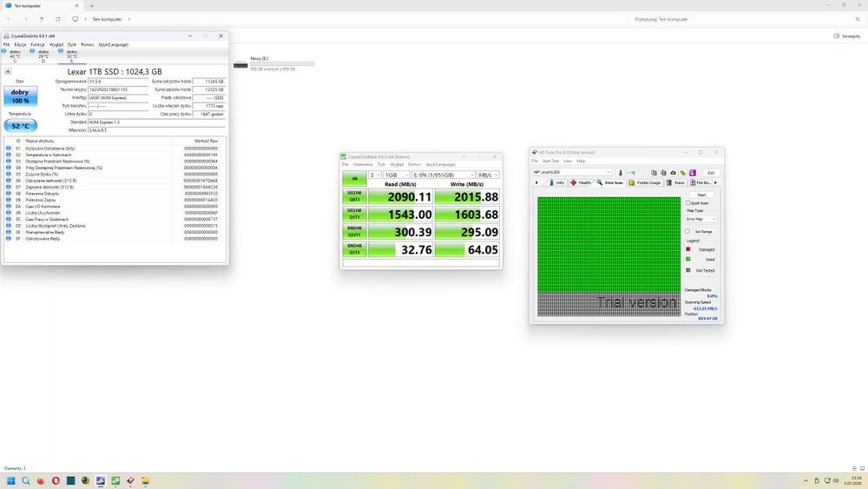Click CrystalDiskMark taskbar icon
This screenshot has height=489, width=868.
[115, 480]
